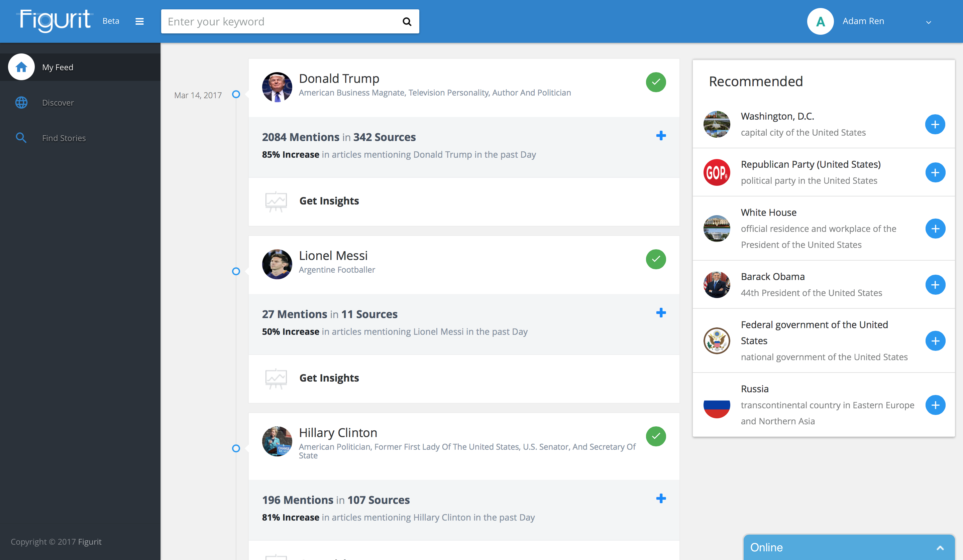Click the Washington, D.C. thumbnail
963x560 pixels.
coord(717,124)
